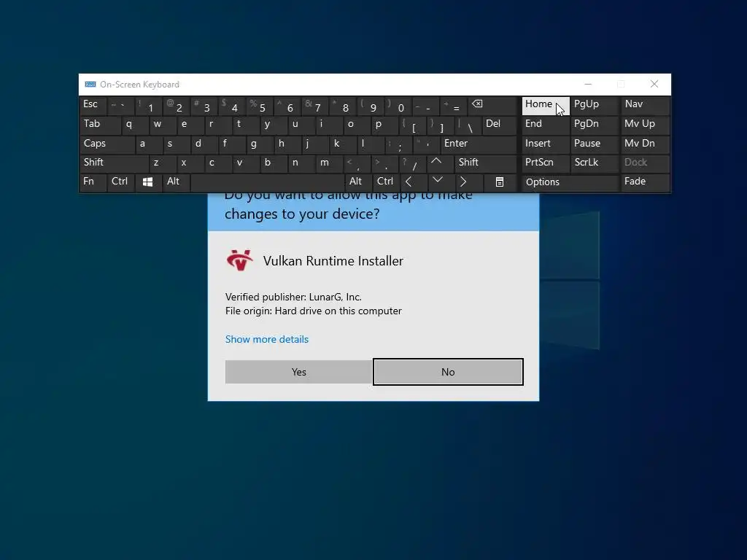Click the Enter key
This screenshot has height=560, width=747.
(479, 144)
